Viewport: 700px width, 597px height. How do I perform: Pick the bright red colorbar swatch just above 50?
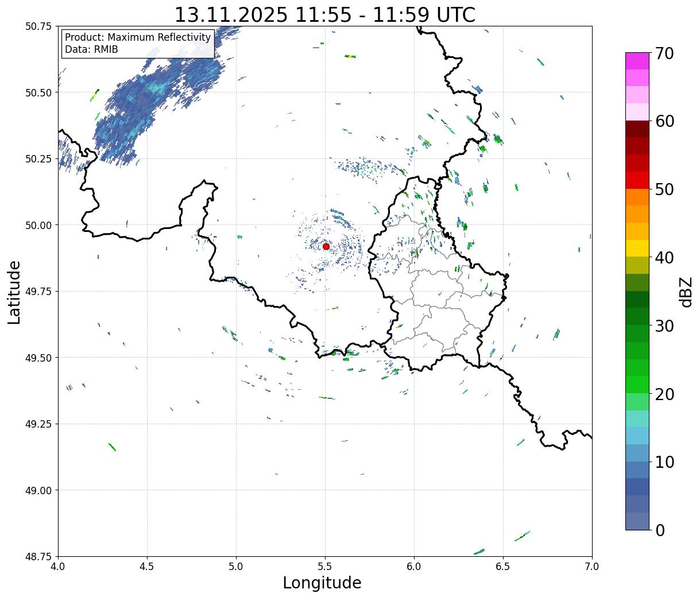coord(637,180)
